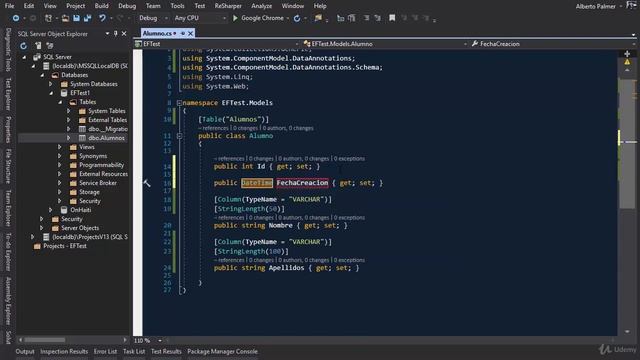The width and height of the screenshot is (640, 360).
Task: Click the Navigate Backward toolbar icon
Action: click(16, 18)
